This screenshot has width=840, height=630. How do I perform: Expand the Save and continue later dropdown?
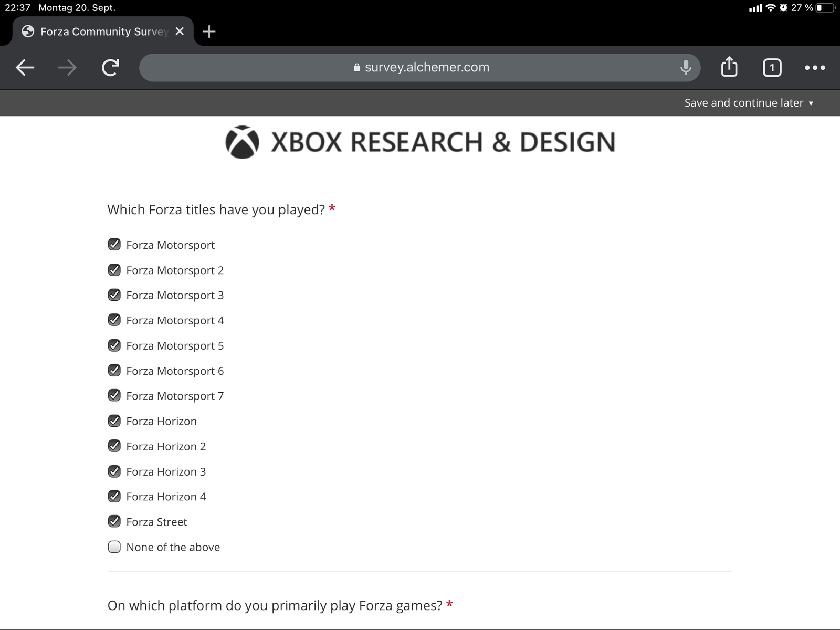tap(749, 103)
